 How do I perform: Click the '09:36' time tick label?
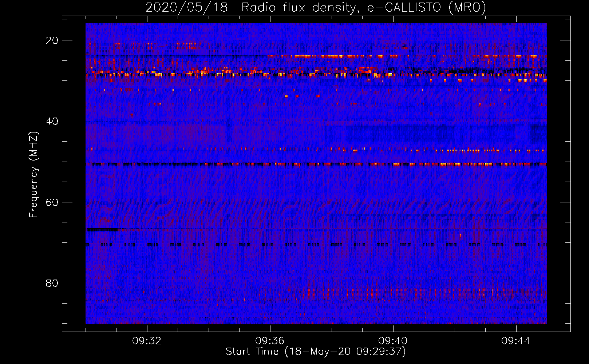(270, 341)
